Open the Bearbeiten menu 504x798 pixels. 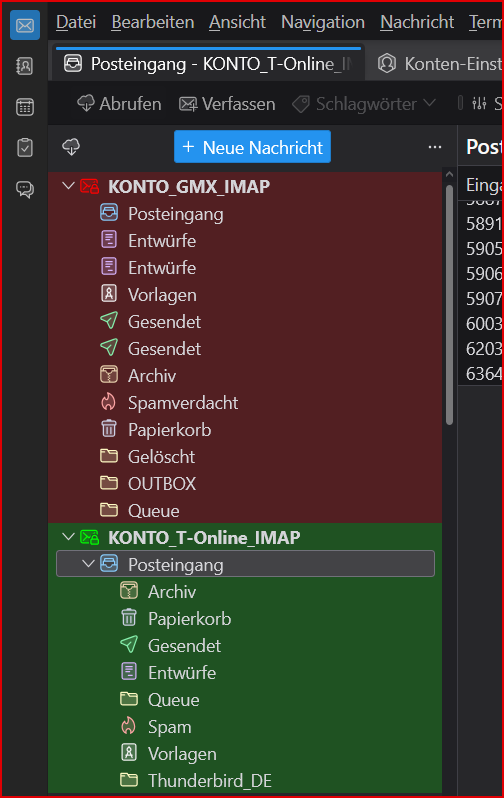153,22
